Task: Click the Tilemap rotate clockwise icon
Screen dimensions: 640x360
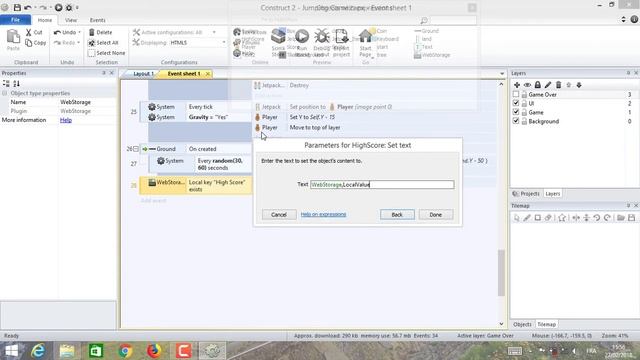Action: click(x=607, y=218)
